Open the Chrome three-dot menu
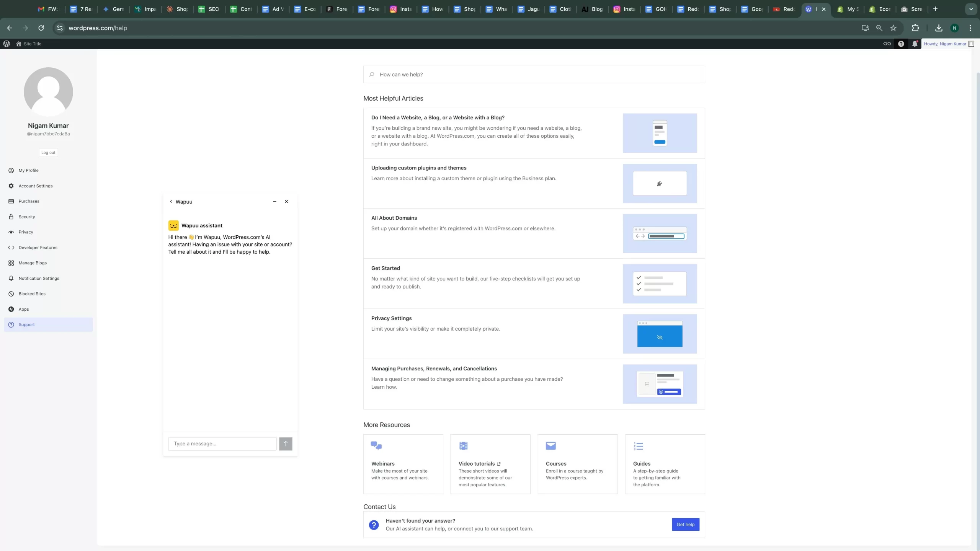The height and width of the screenshot is (551, 980). tap(970, 28)
